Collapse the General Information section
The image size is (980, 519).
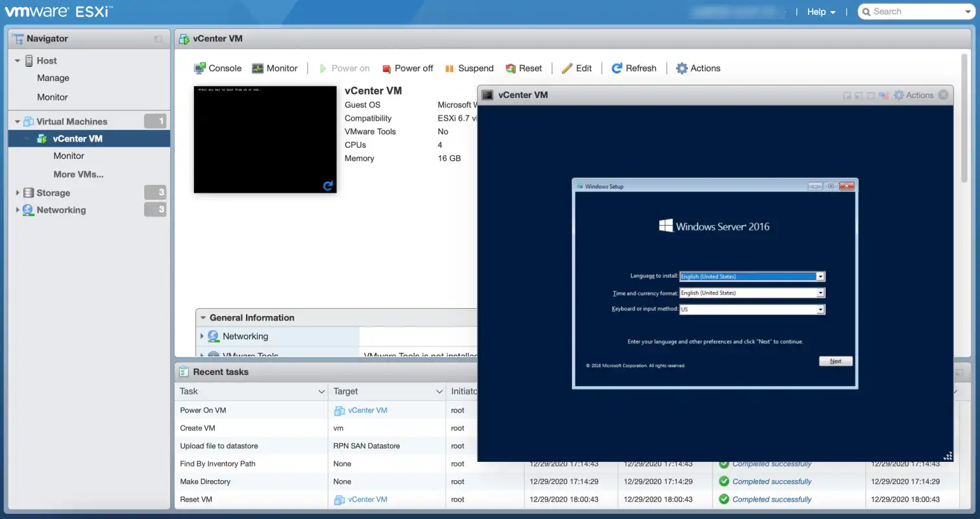click(x=203, y=318)
